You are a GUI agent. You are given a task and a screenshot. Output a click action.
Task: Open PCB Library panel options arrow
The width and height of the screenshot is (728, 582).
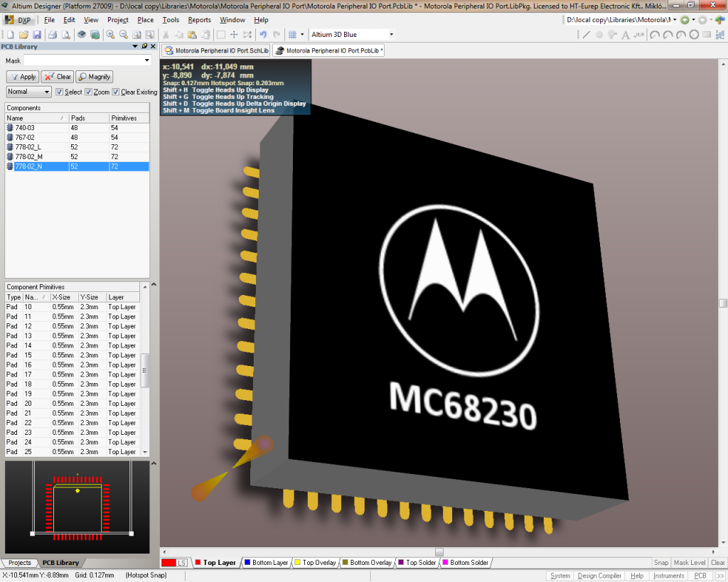point(135,46)
